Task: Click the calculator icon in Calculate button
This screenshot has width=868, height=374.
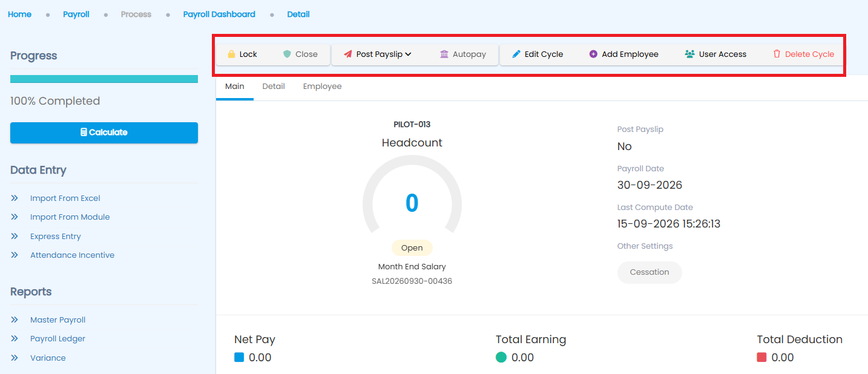Action: tap(84, 132)
